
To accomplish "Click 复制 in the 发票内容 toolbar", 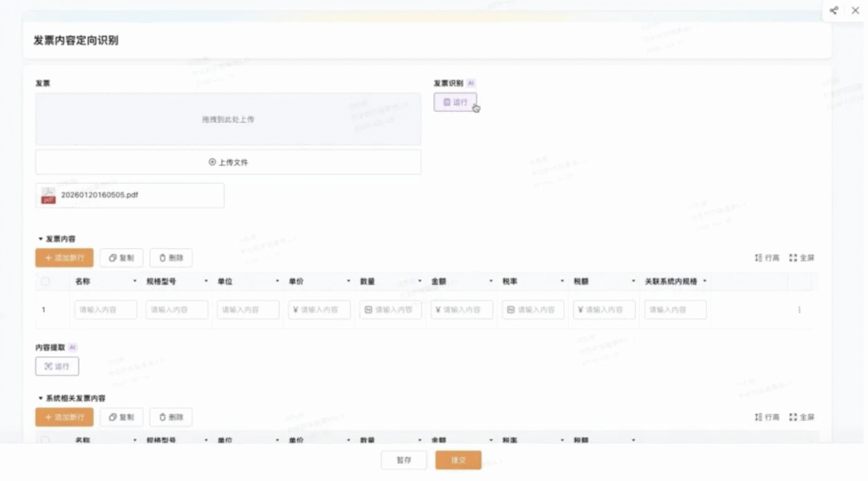I will [x=121, y=257].
